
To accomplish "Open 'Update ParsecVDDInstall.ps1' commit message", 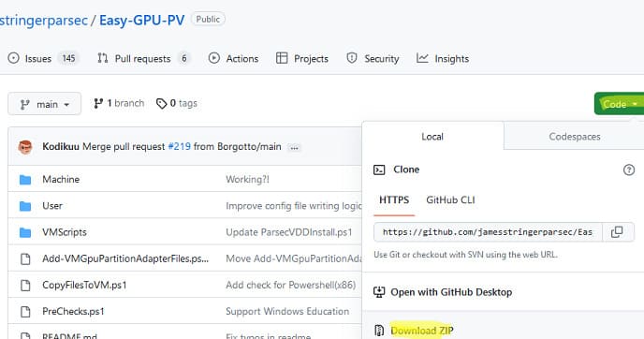I will point(288,232).
